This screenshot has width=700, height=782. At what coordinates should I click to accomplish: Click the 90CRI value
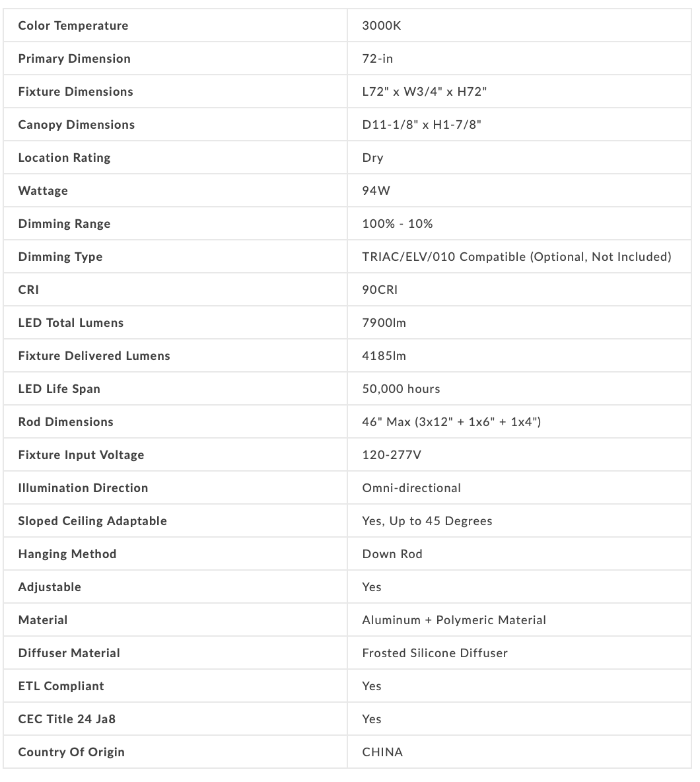(380, 290)
